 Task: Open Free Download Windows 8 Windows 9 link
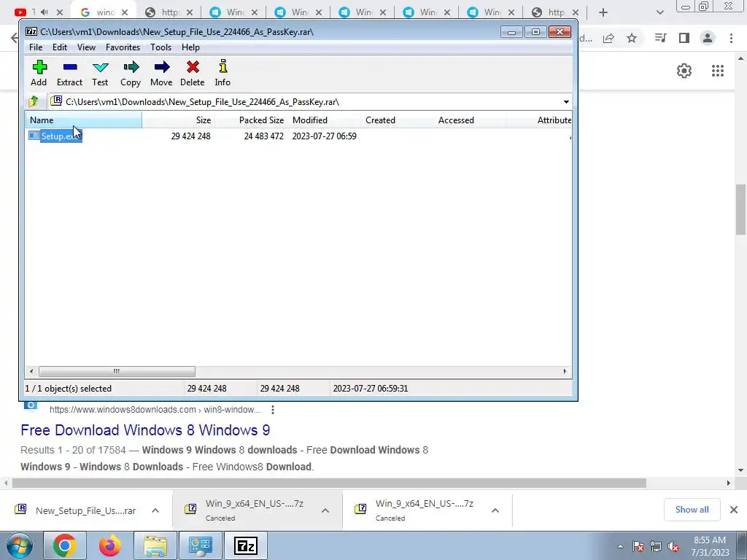point(145,430)
